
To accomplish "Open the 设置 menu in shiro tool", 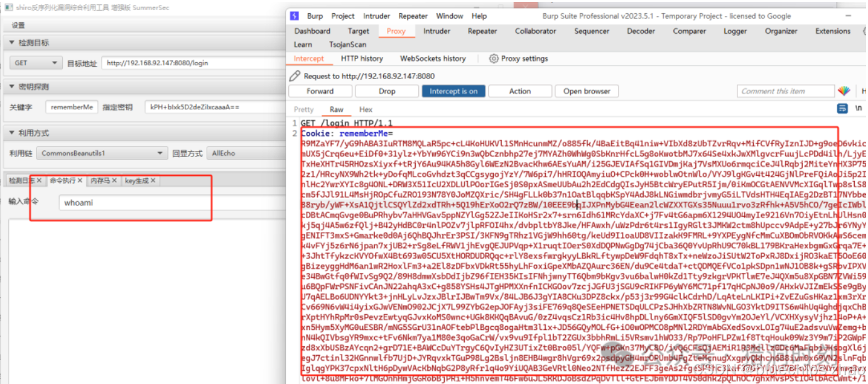I will (18, 26).
